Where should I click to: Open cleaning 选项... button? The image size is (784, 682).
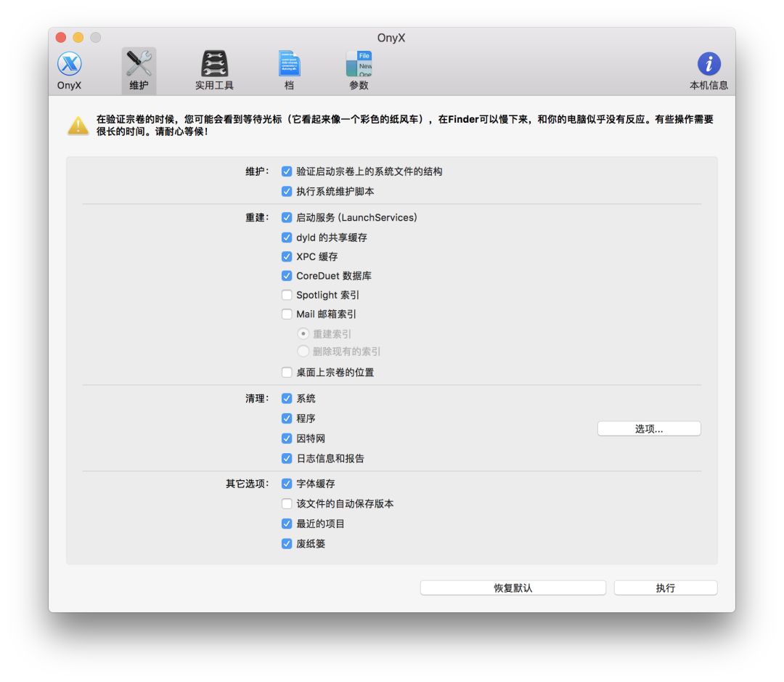point(649,429)
